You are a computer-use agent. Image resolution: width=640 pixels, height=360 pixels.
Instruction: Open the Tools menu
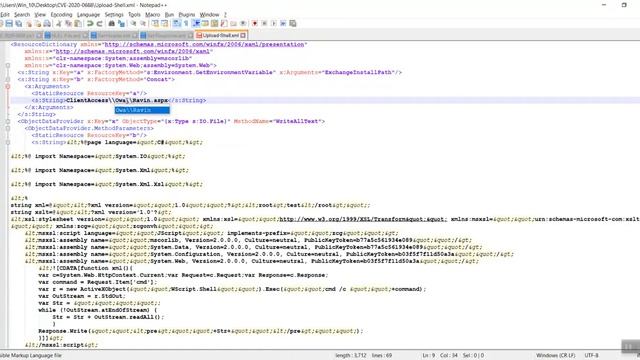[x=134, y=15]
